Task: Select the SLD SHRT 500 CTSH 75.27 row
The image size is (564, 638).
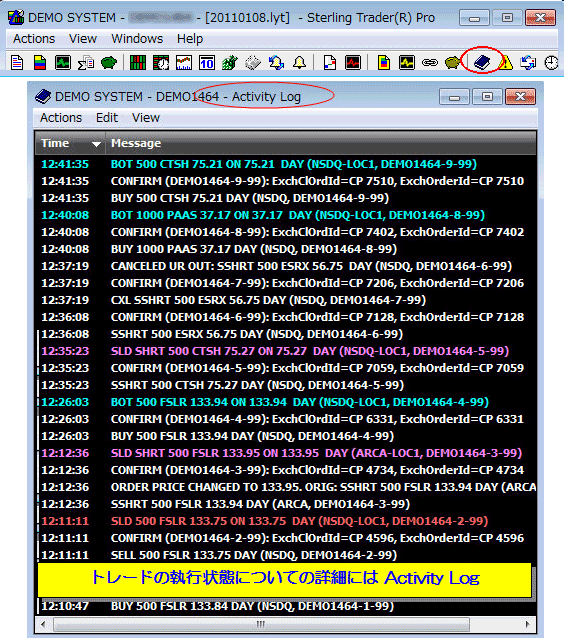Action: 286,351
